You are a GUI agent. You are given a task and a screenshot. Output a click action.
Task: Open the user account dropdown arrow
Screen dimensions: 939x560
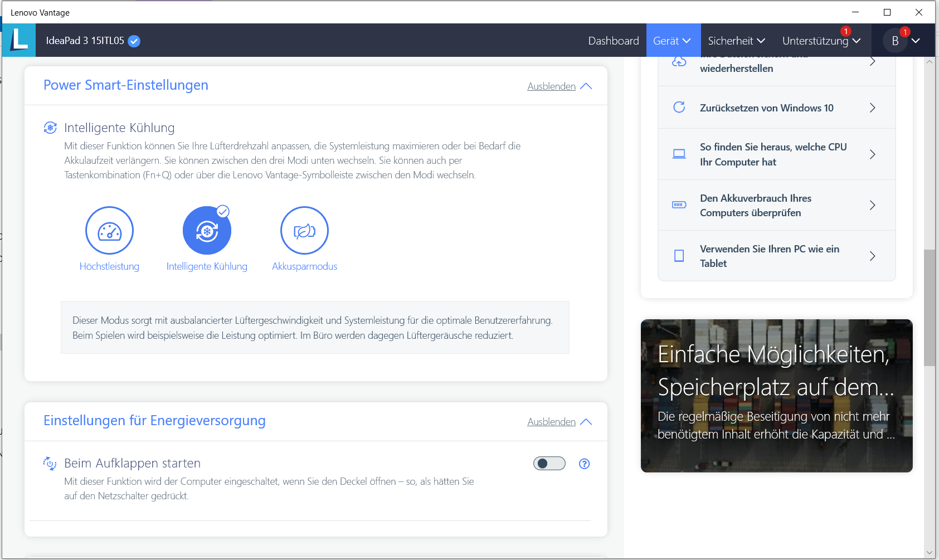coord(916,41)
